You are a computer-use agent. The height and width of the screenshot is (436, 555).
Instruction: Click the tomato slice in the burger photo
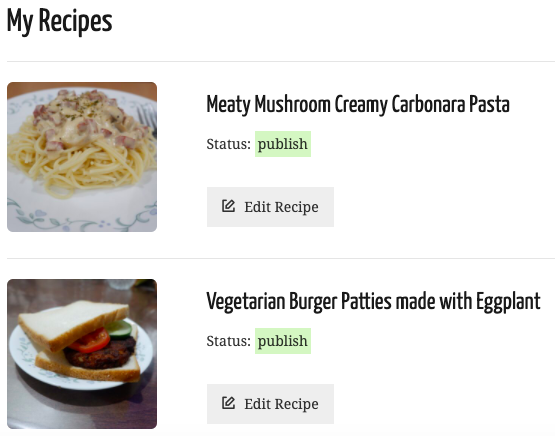point(90,340)
